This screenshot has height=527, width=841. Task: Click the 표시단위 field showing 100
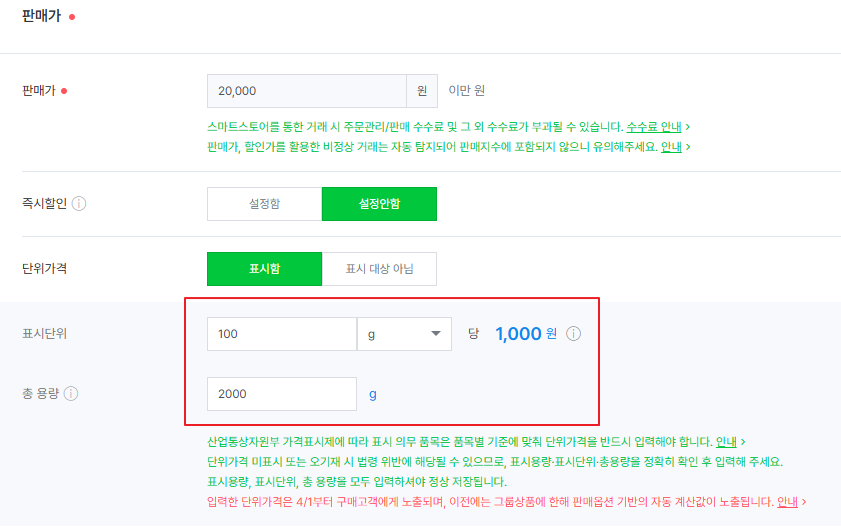(x=281, y=334)
